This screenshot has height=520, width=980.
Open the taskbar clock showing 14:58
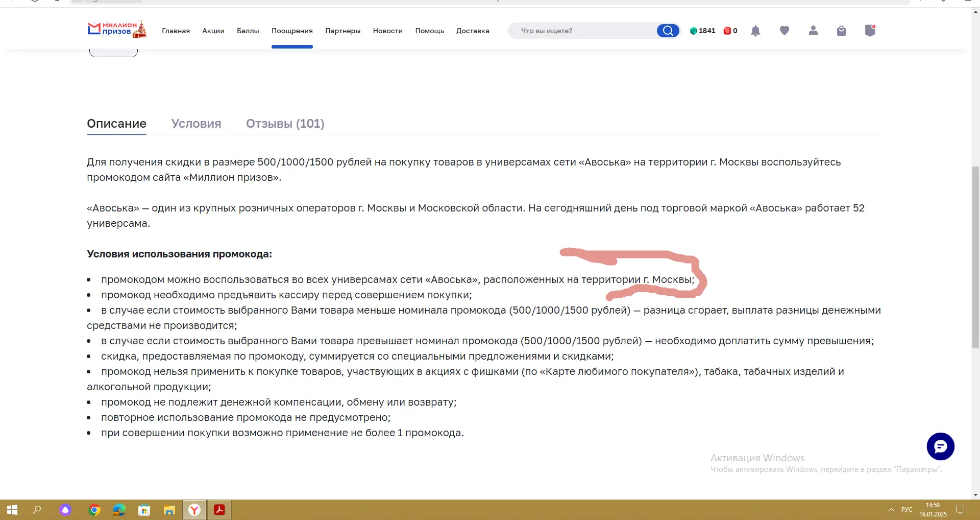[933, 505]
